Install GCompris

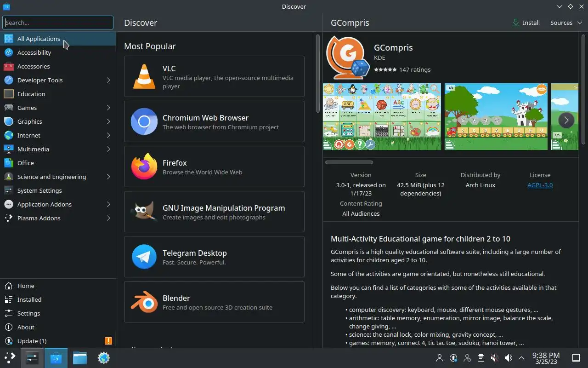(526, 23)
